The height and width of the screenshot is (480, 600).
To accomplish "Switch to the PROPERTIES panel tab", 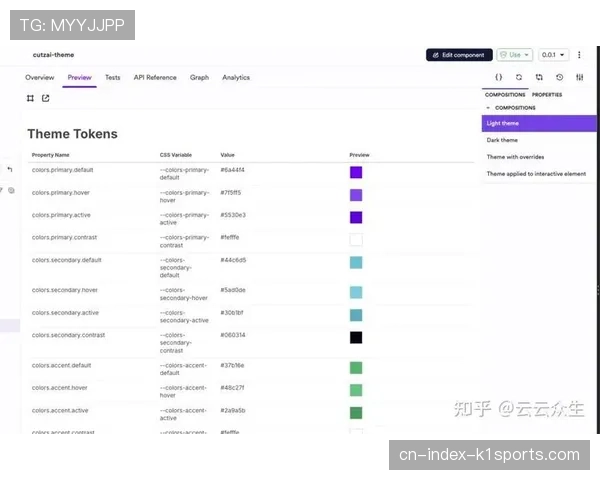I will [546, 95].
